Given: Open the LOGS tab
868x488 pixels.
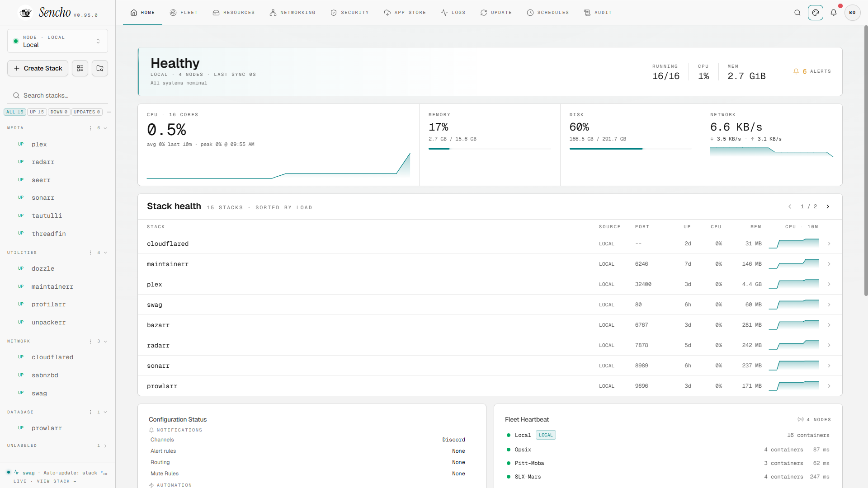Looking at the screenshot, I should click(x=453, y=13).
